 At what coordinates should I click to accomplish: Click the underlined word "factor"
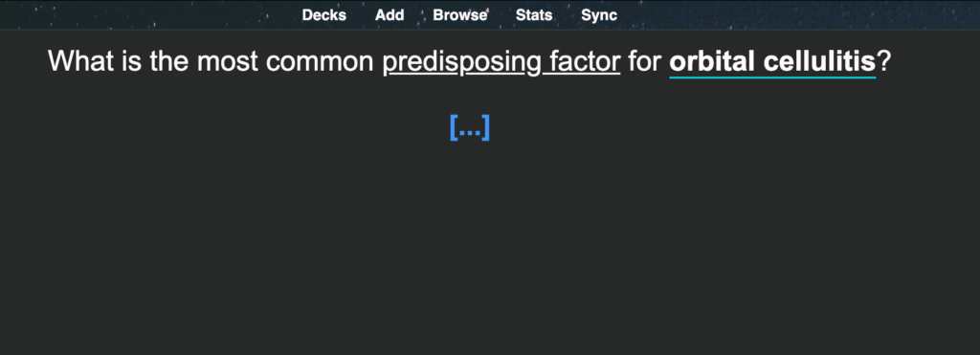[x=585, y=61]
